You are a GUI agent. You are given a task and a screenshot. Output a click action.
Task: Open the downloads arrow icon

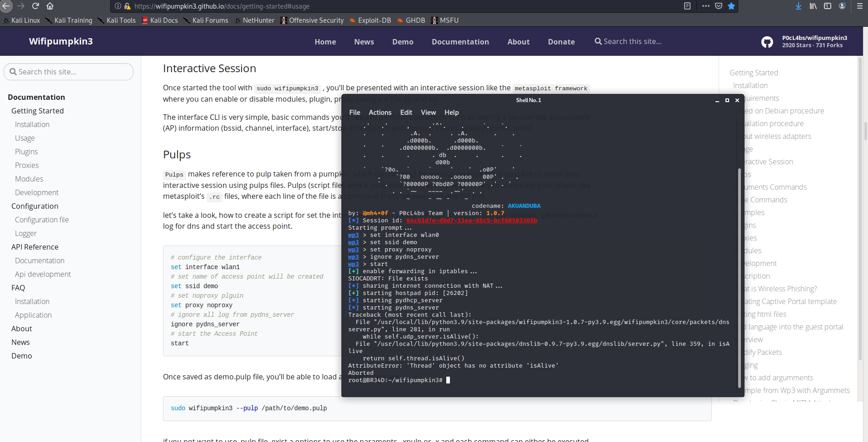799,6
